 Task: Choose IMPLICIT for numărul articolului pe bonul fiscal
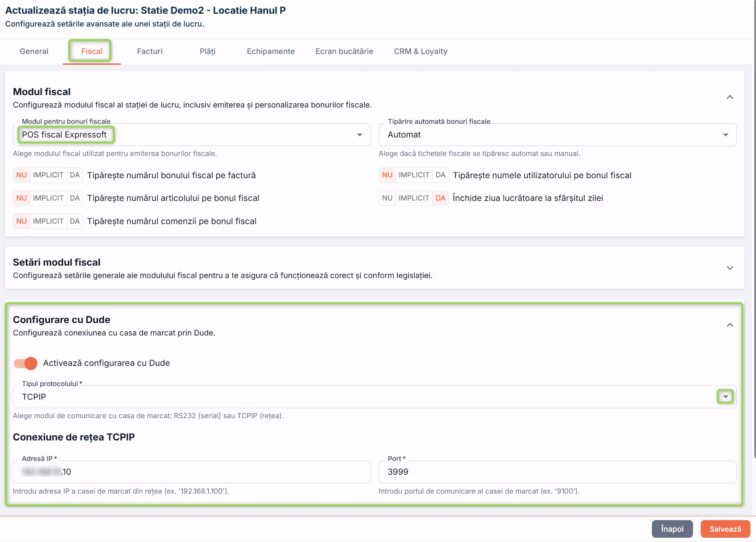coord(48,198)
